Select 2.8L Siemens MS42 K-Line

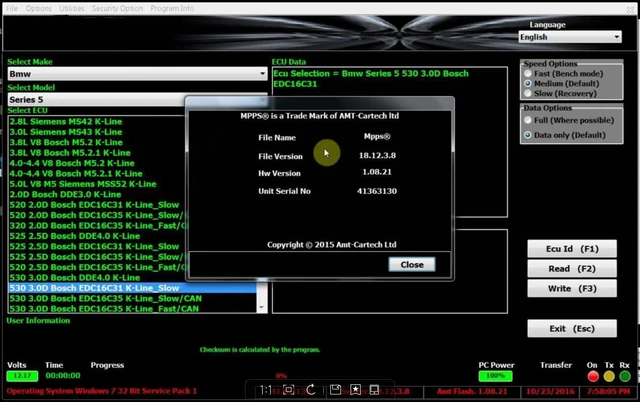click(x=66, y=122)
